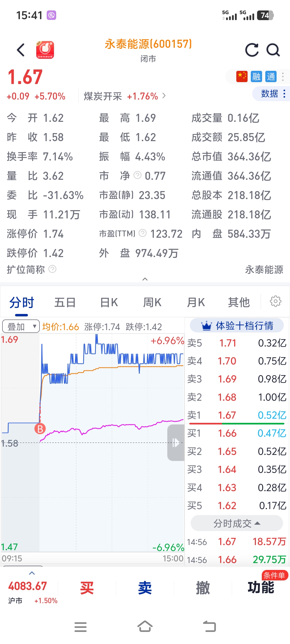The width and height of the screenshot is (290, 644).
Task: Tap the stock title 永泰能源(600157)
Action: click(x=148, y=44)
